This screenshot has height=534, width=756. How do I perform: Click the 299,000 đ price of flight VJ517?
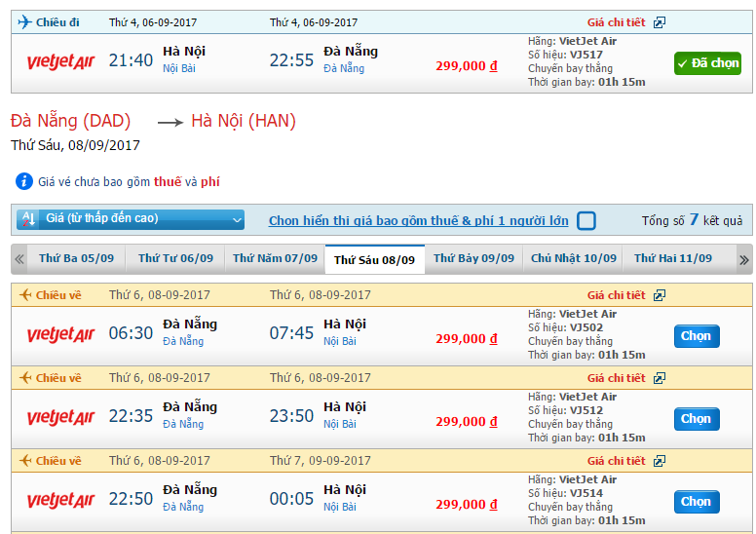click(x=467, y=66)
